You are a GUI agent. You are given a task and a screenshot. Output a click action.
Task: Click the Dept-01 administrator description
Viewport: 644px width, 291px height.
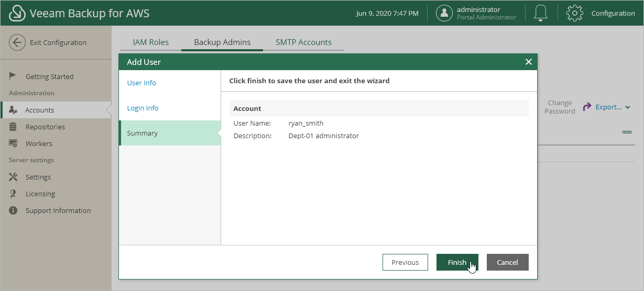[x=324, y=136]
